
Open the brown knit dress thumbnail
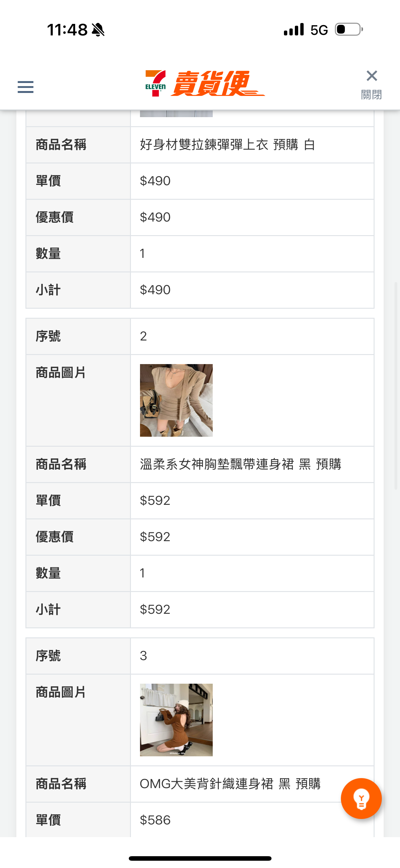pyautogui.click(x=176, y=720)
